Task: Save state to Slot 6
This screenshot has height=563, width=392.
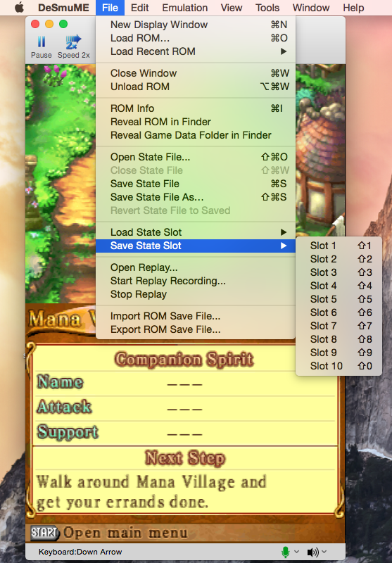Action: coord(339,312)
